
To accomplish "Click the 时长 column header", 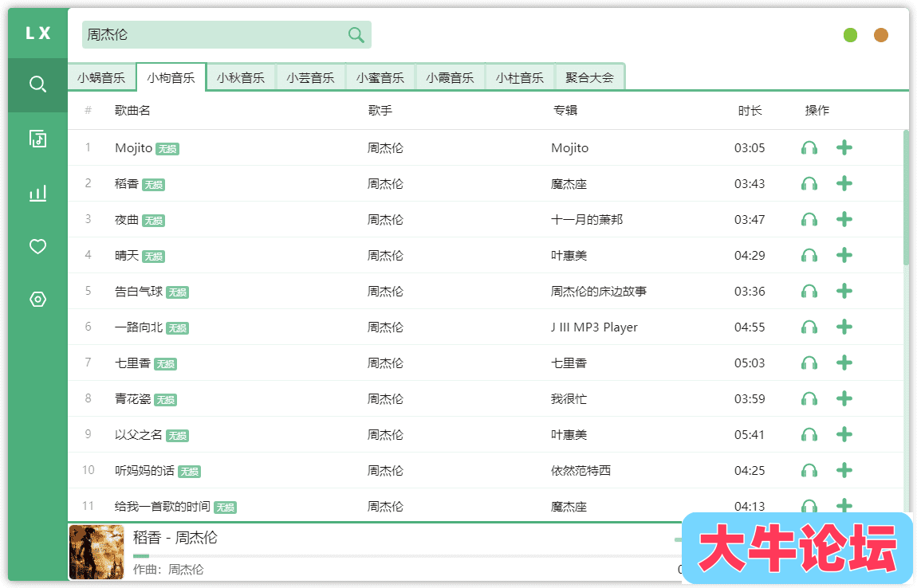I will [x=750, y=111].
